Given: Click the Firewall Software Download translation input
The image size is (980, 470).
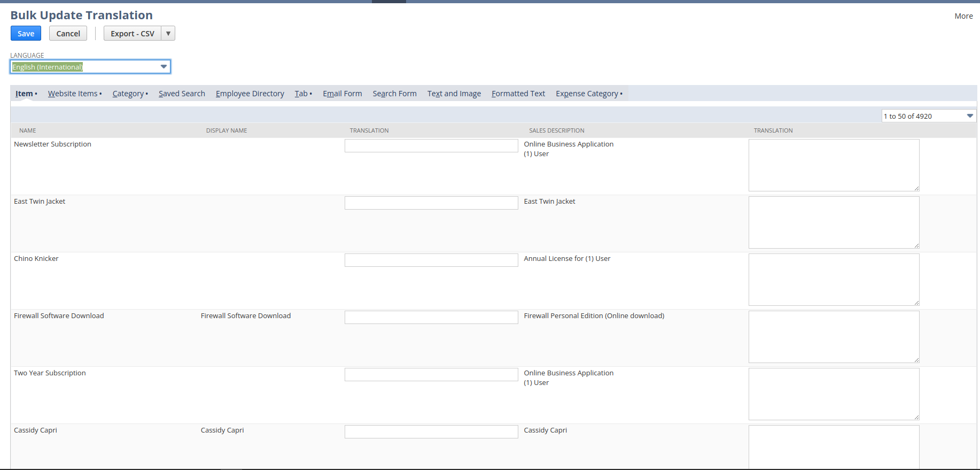Looking at the screenshot, I should tap(431, 317).
